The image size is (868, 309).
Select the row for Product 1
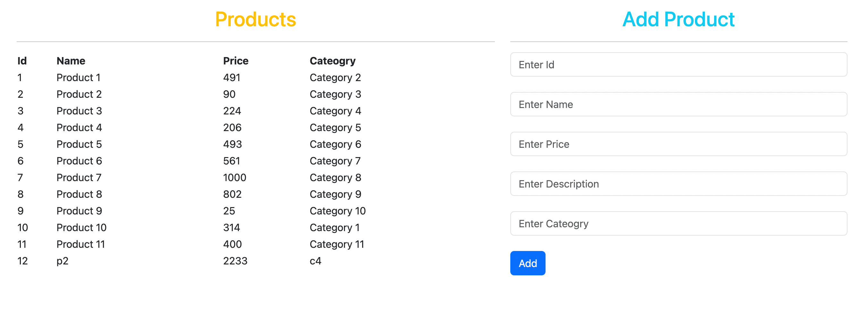[79, 77]
